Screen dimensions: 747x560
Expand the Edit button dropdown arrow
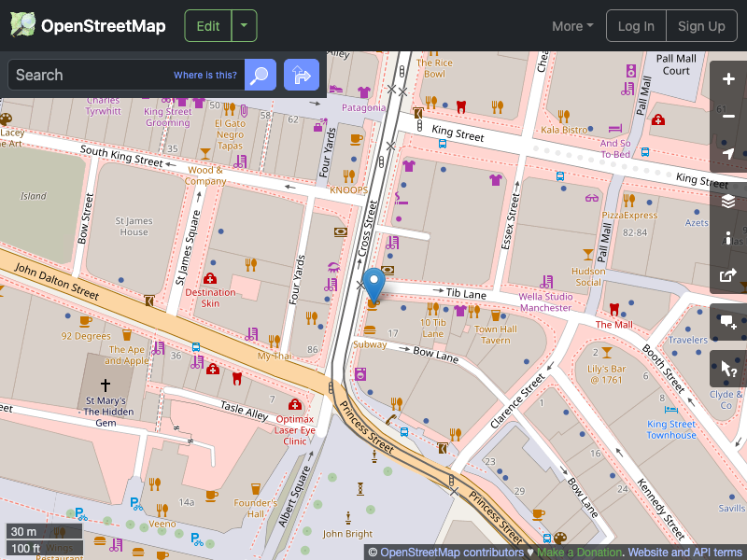tap(244, 25)
